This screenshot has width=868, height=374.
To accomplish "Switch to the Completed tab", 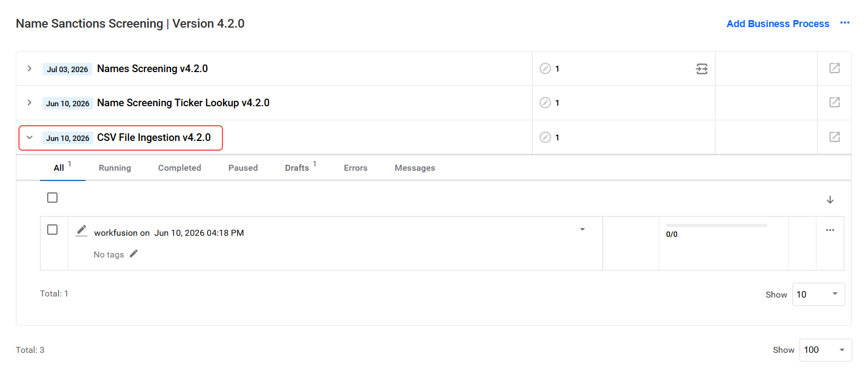I will (x=180, y=168).
